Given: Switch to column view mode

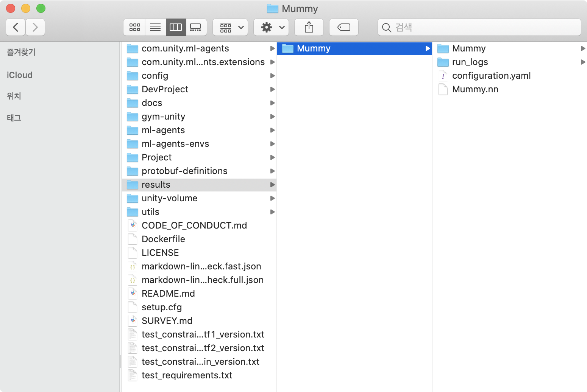Looking at the screenshot, I should pyautogui.click(x=176, y=27).
